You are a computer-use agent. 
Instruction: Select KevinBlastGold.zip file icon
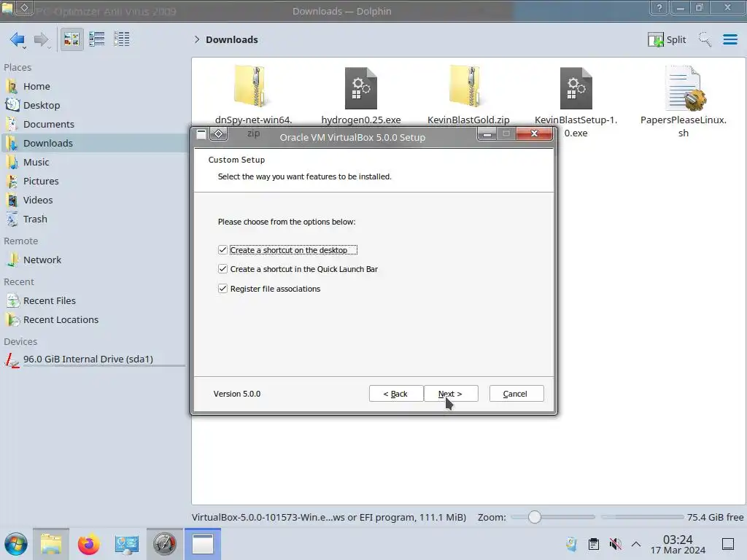pos(468,87)
